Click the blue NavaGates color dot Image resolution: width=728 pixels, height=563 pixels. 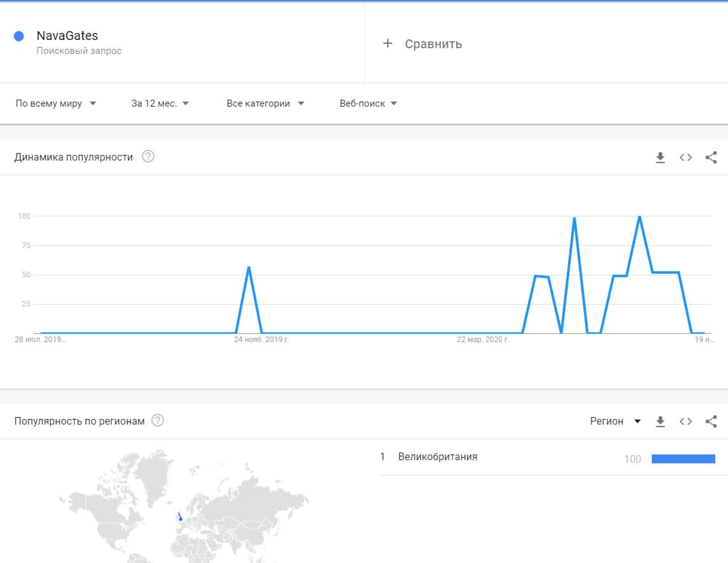point(19,36)
